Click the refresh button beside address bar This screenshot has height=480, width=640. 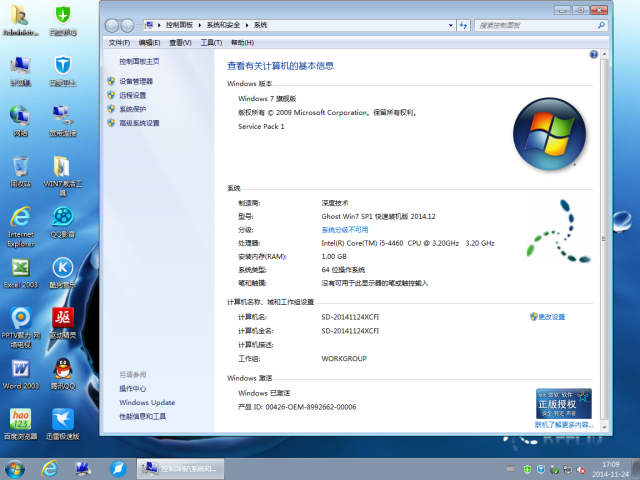tap(464, 25)
